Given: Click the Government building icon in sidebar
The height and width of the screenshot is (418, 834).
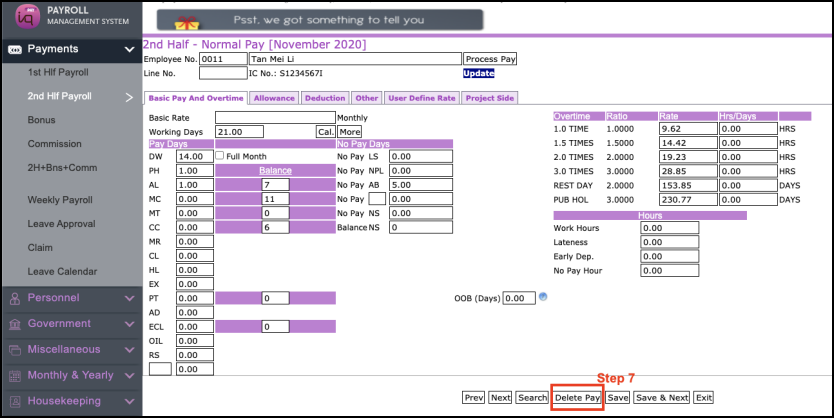Looking at the screenshot, I should [x=14, y=324].
